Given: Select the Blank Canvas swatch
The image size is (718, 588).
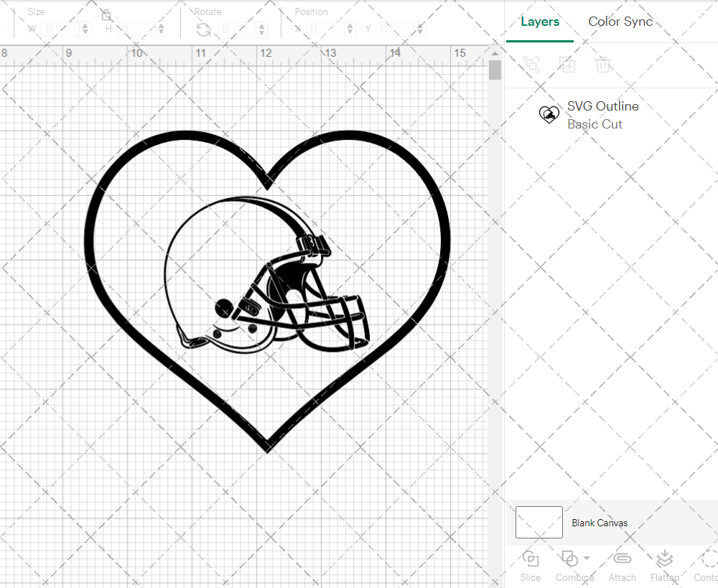Looking at the screenshot, I should 539,522.
